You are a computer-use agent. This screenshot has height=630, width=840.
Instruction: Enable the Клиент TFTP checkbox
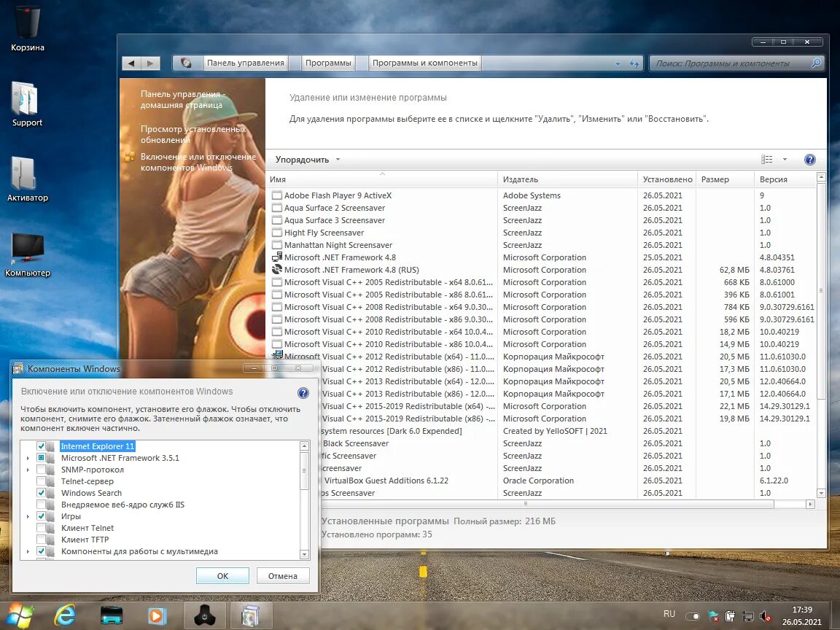point(41,540)
